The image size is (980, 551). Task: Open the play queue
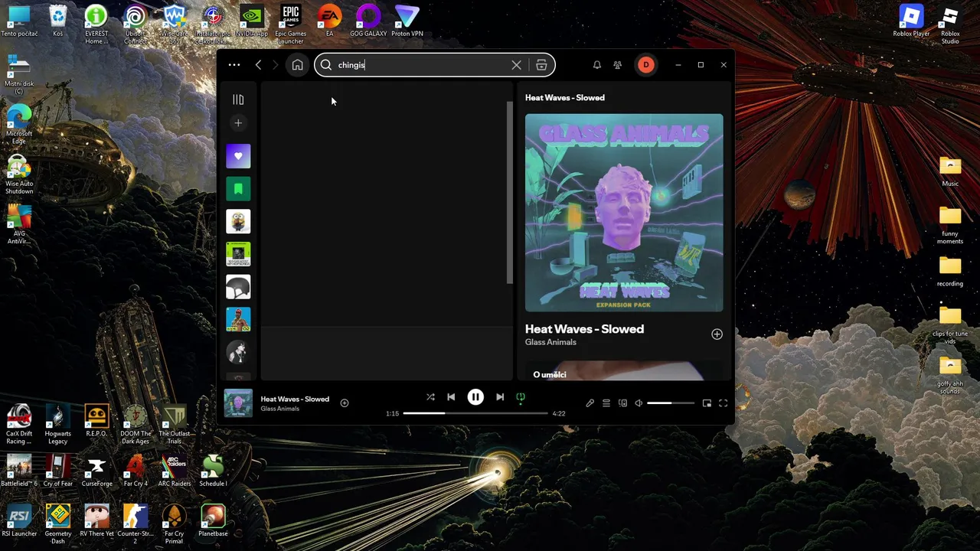tap(606, 403)
